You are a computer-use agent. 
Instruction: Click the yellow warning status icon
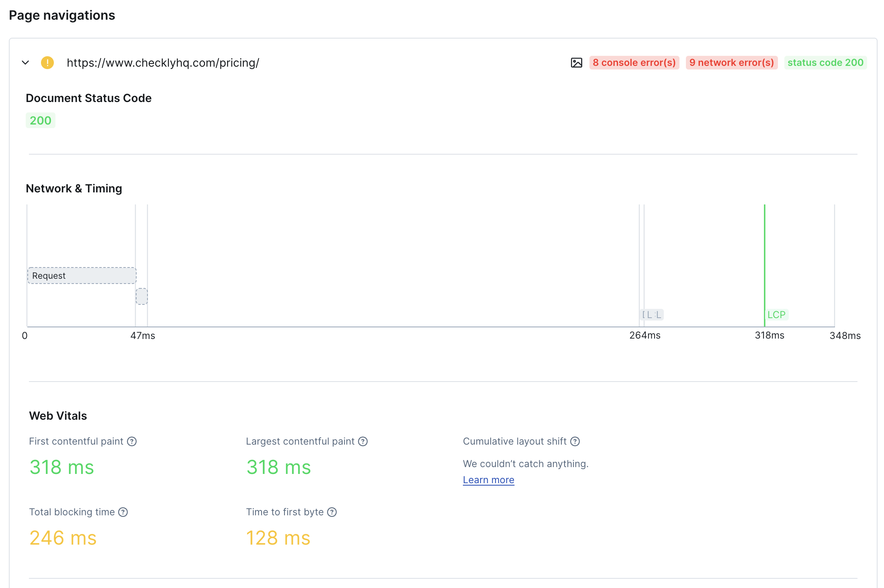47,63
